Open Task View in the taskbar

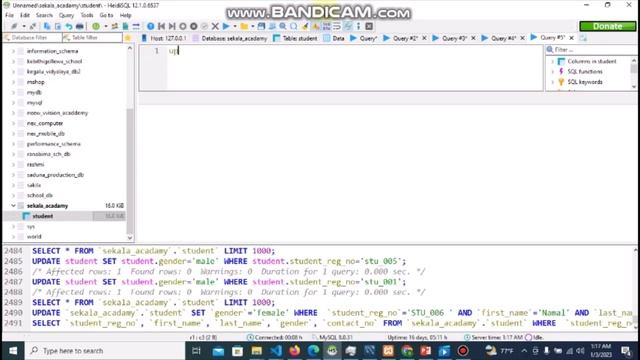coord(196,351)
